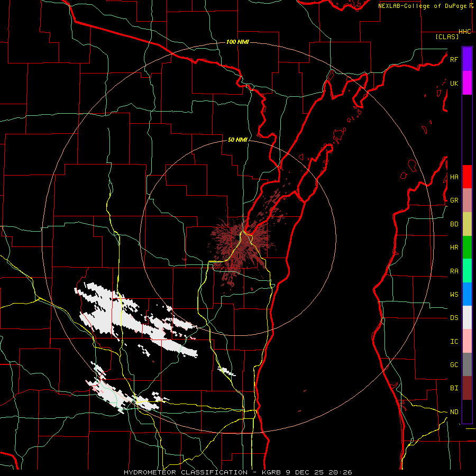Click the HA legend label
The image size is (476, 476).
point(454,177)
